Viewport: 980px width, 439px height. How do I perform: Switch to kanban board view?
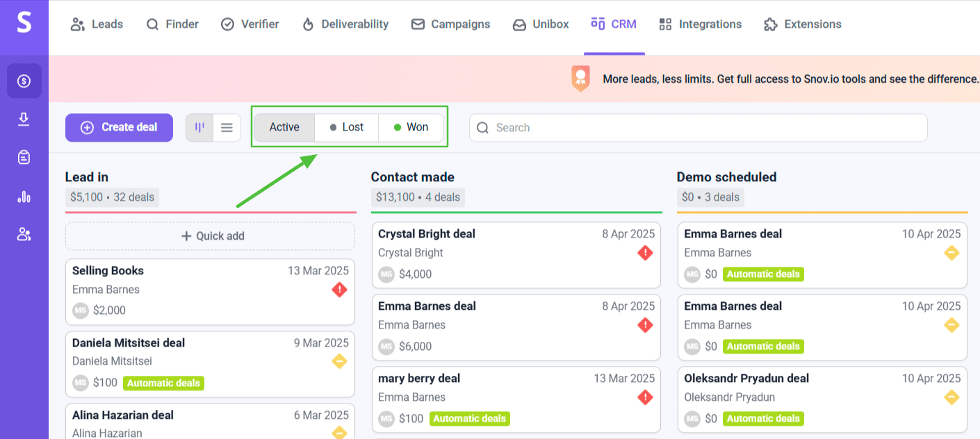click(x=200, y=128)
